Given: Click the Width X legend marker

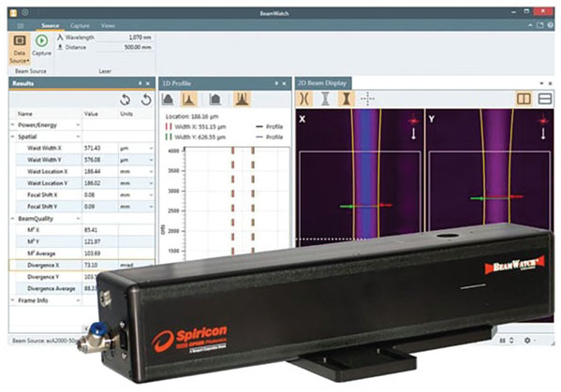Looking at the screenshot, I should point(169,126).
